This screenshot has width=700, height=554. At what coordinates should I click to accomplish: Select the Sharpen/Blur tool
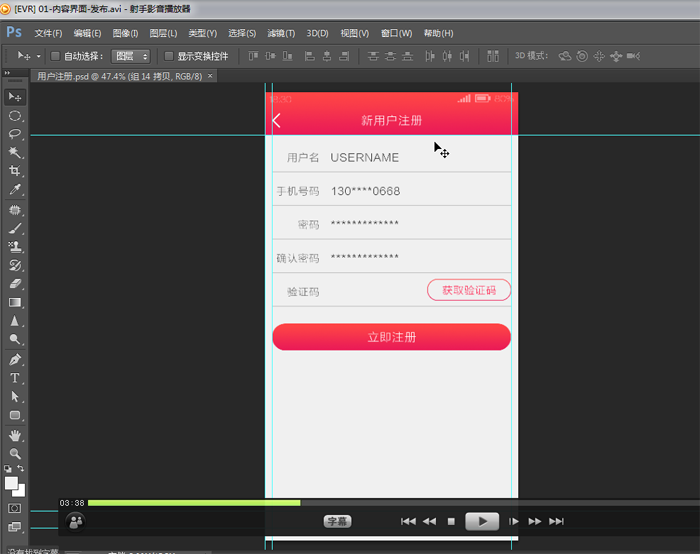coord(15,321)
